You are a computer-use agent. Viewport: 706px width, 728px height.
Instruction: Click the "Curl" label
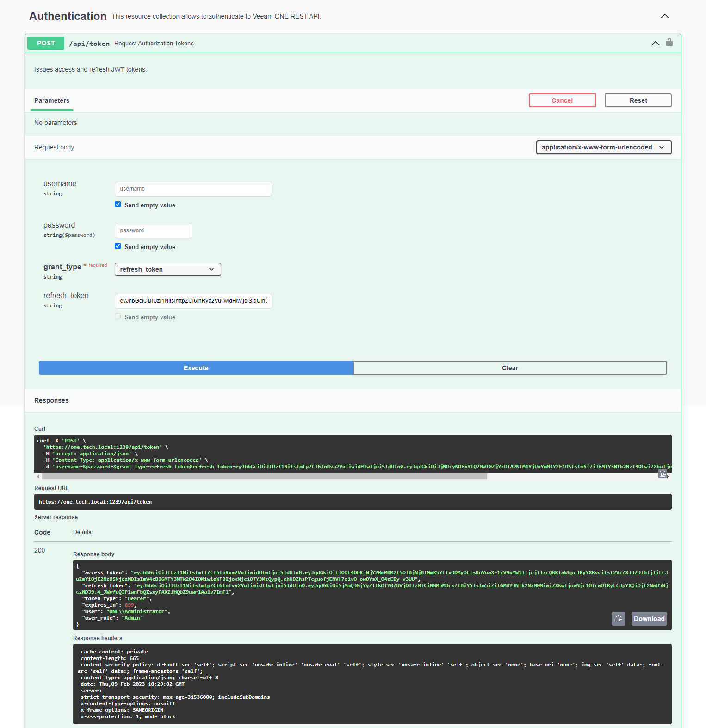(40, 429)
